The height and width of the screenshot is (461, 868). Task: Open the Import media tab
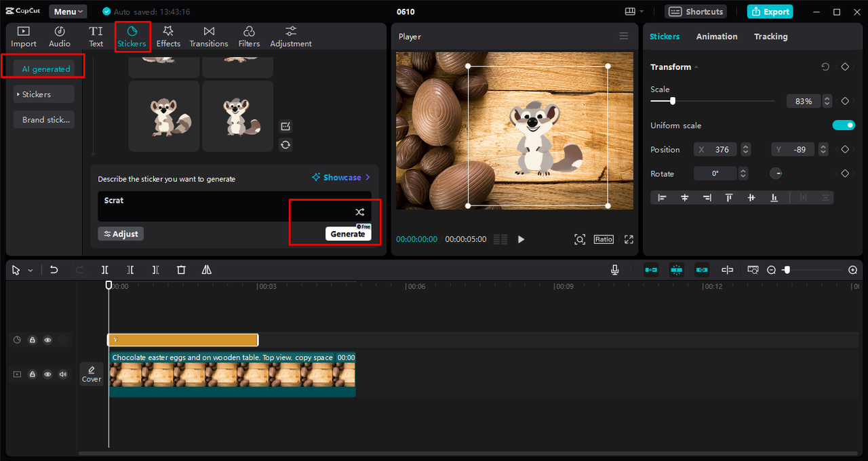[24, 37]
